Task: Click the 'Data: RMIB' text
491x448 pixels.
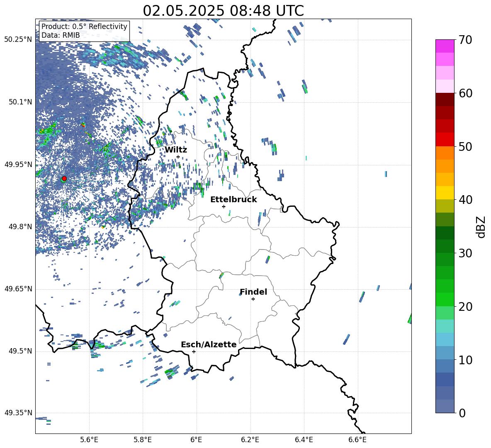Action: [x=61, y=35]
